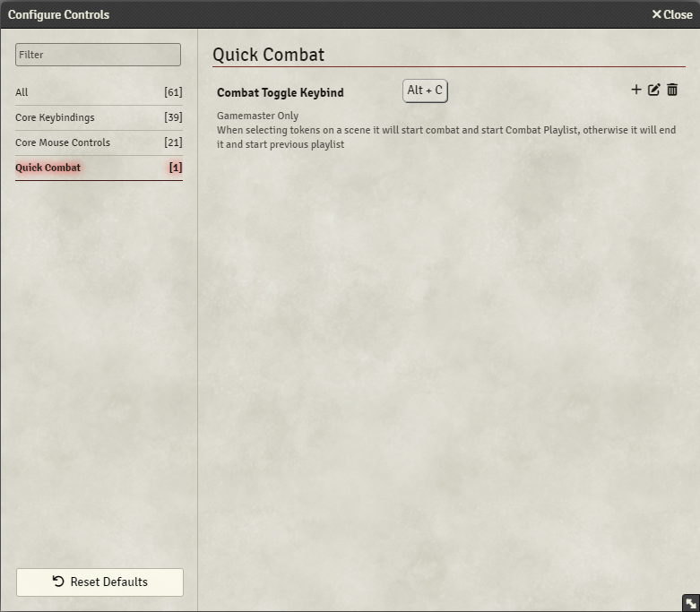Image resolution: width=700 pixels, height=612 pixels.
Task: Select the All category
Action: (99, 92)
